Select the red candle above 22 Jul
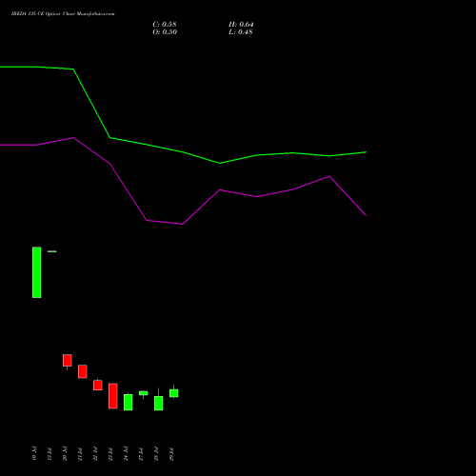476x476 pixels. pyautogui.click(x=98, y=385)
